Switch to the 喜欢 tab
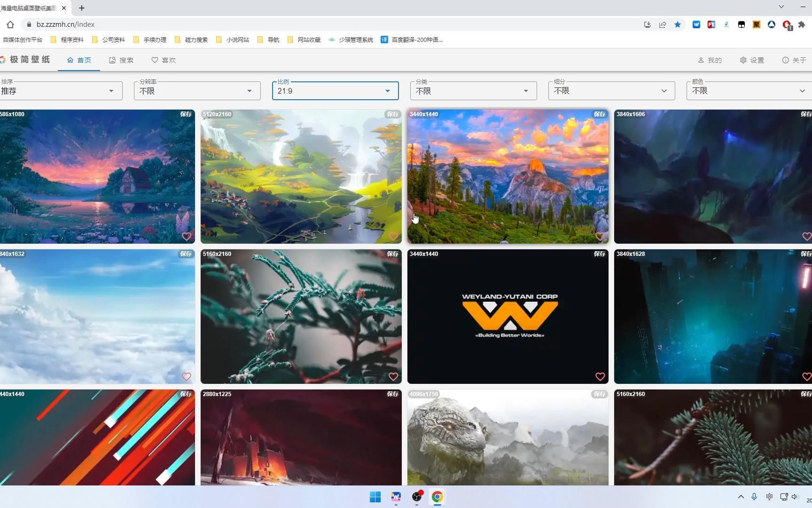This screenshot has height=508, width=812. point(164,60)
